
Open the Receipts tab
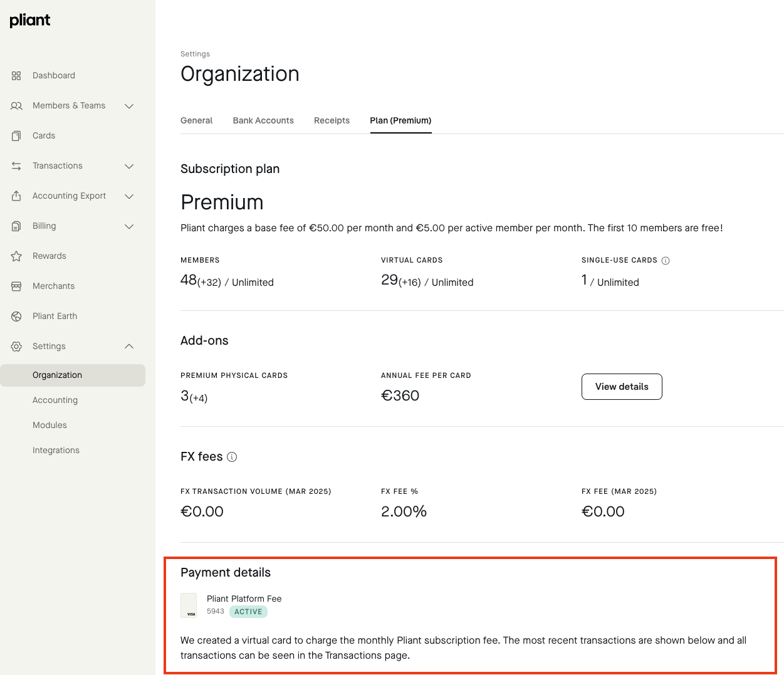pos(332,120)
